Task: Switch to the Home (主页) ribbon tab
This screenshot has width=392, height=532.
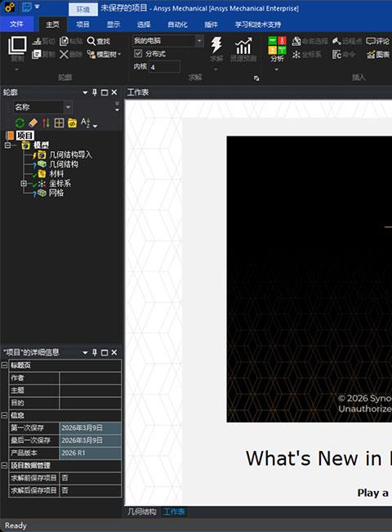Action: pos(52,25)
